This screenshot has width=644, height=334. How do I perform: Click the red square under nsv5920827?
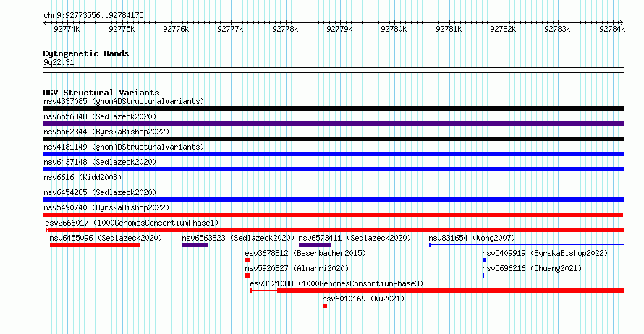point(247,275)
